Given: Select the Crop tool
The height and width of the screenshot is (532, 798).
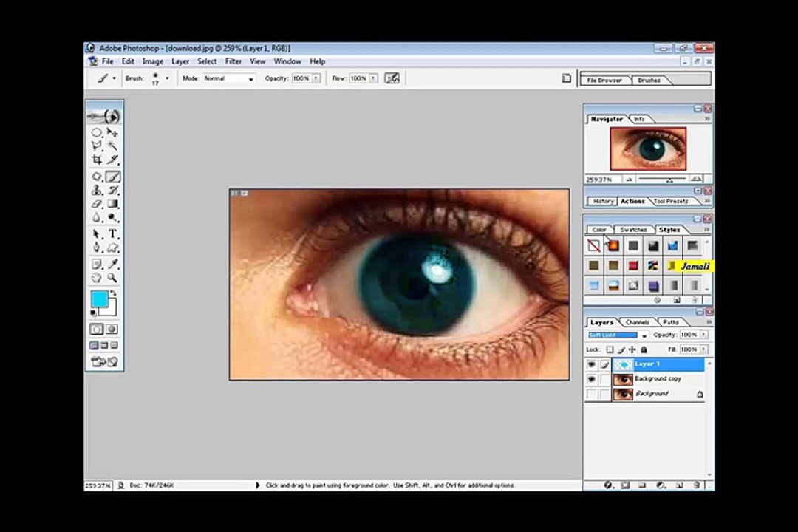Looking at the screenshot, I should point(97,160).
